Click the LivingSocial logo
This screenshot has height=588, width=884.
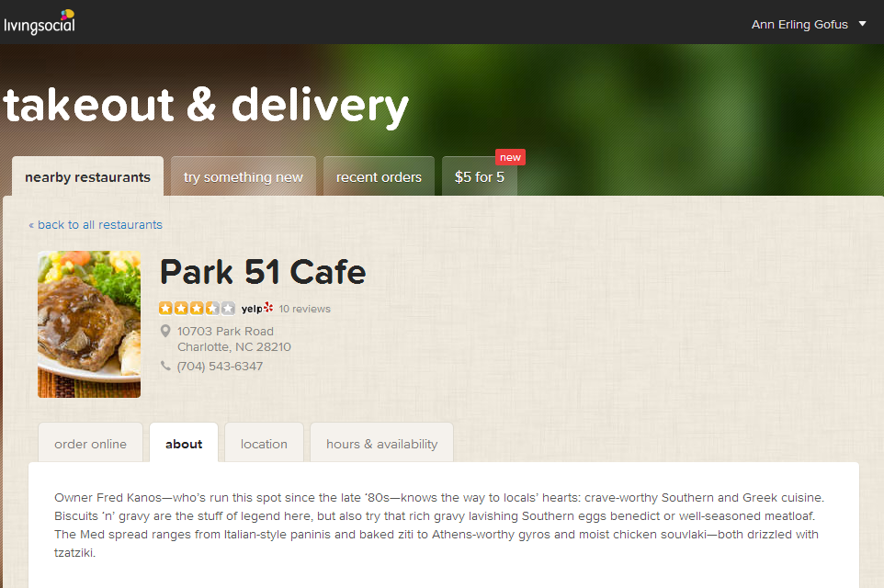(39, 23)
